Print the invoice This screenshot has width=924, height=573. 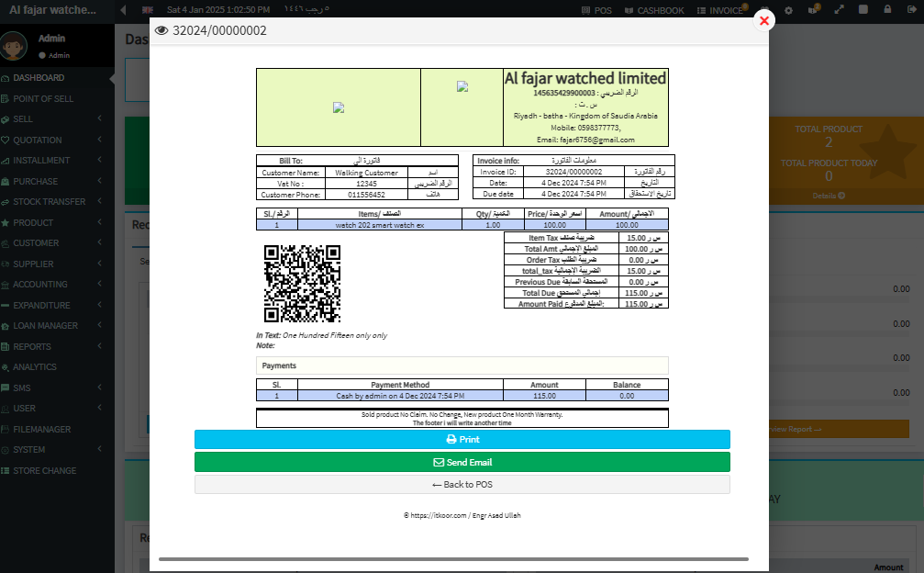[x=462, y=439]
